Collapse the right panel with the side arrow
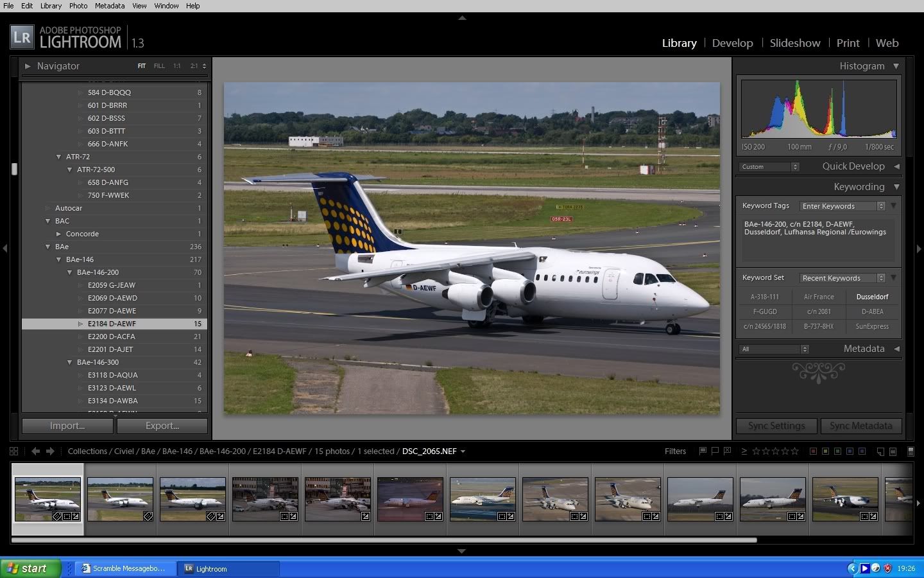 [919, 249]
